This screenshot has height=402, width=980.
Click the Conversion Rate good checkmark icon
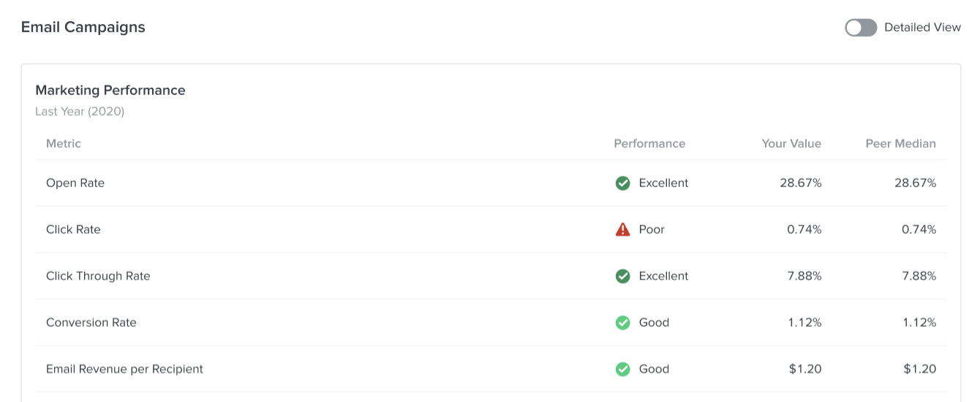622,322
